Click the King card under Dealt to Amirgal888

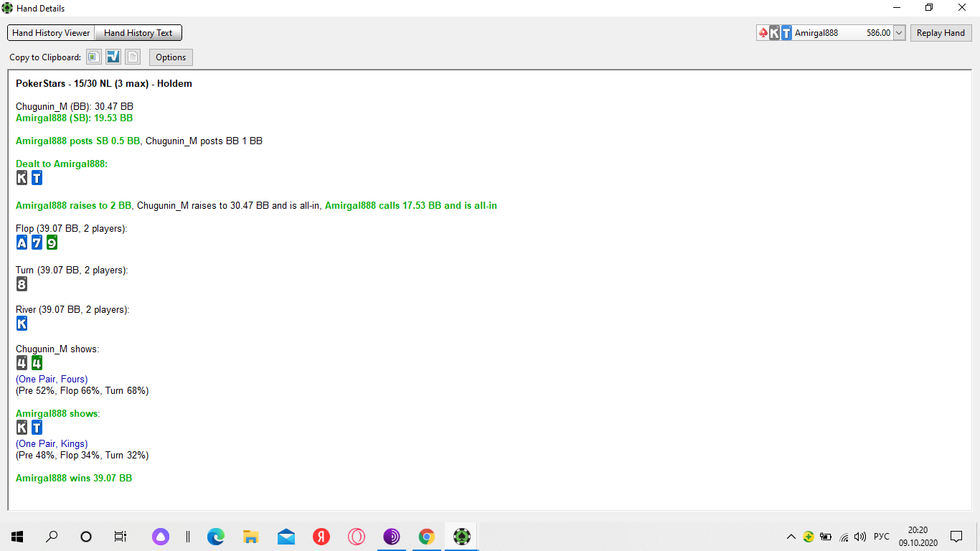[22, 177]
